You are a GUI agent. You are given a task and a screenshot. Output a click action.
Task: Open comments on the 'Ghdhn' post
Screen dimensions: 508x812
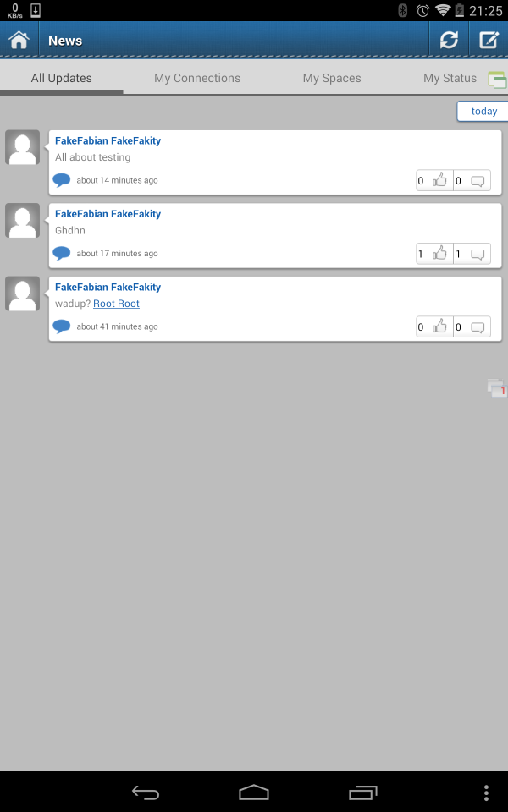tap(472, 254)
